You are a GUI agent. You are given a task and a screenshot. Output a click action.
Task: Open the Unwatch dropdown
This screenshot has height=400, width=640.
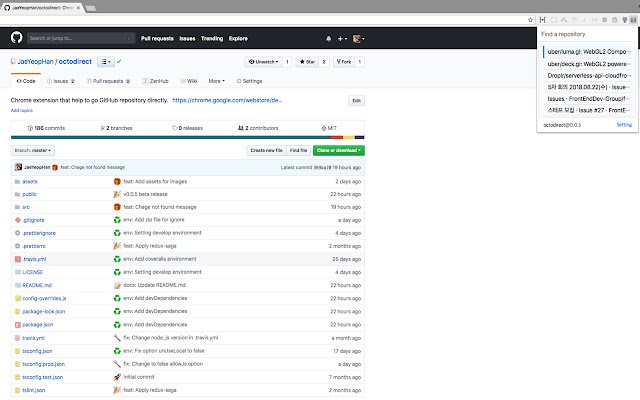pyautogui.click(x=264, y=62)
